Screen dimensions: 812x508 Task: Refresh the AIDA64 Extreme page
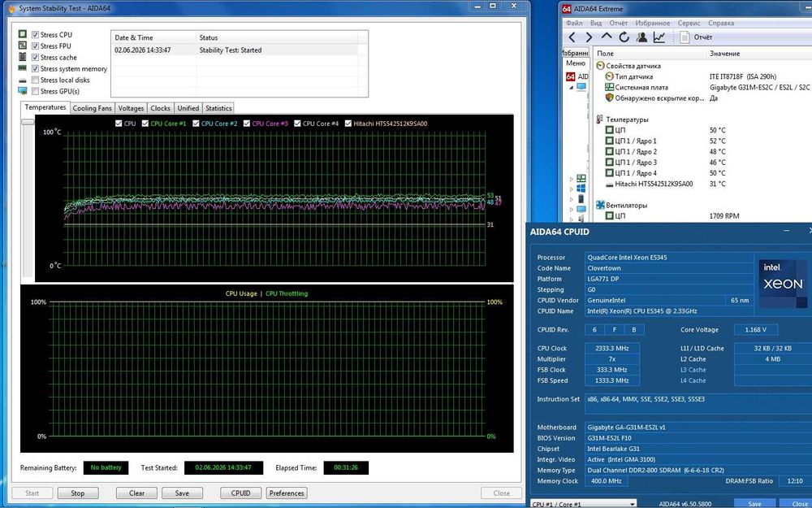(624, 37)
